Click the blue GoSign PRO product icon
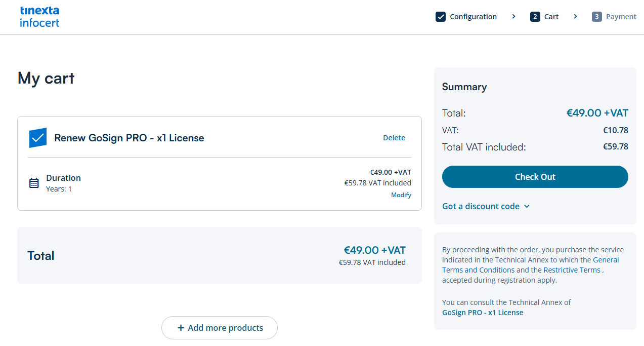The height and width of the screenshot is (346, 644). pyautogui.click(x=38, y=138)
